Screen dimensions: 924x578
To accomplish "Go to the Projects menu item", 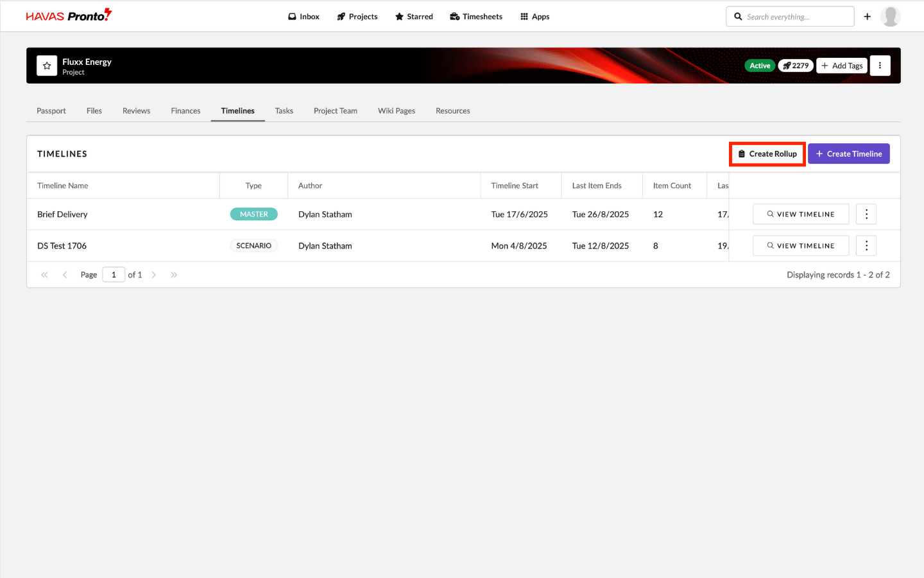I will [357, 17].
